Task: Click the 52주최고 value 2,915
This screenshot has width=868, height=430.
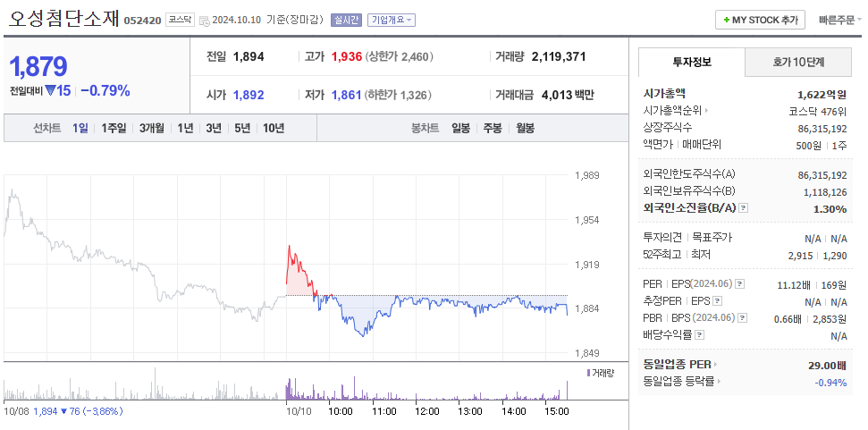Action: coord(800,255)
